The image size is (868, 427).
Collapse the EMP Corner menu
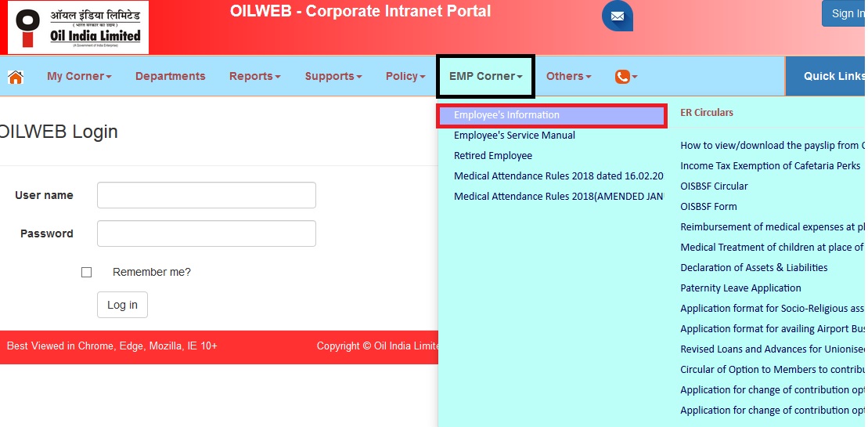pyautogui.click(x=485, y=77)
